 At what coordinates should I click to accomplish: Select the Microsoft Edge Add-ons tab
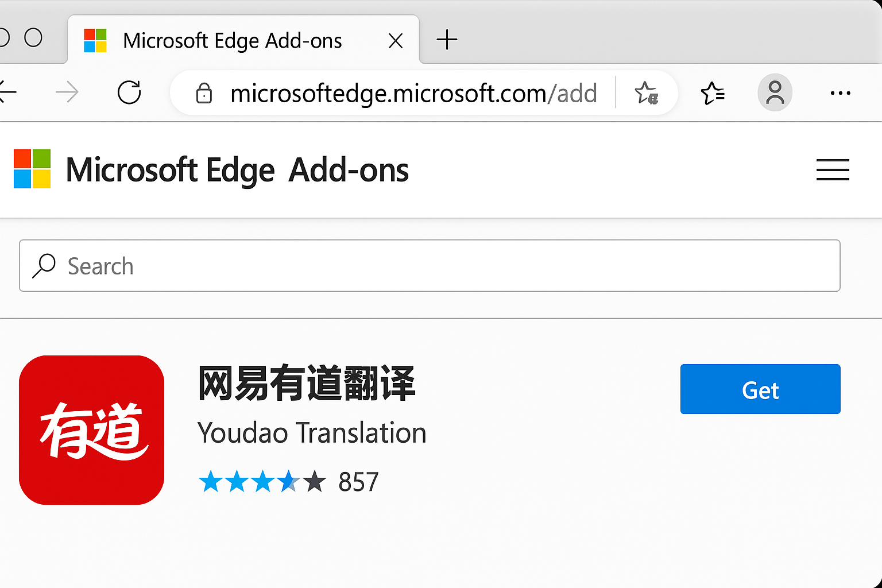click(x=243, y=40)
